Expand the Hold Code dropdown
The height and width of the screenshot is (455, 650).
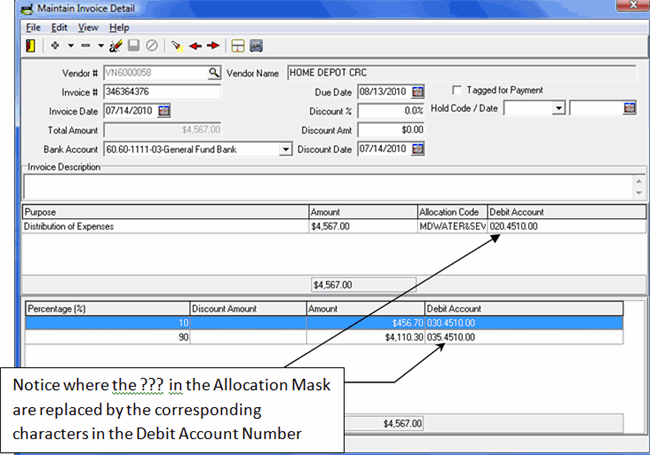(x=559, y=108)
